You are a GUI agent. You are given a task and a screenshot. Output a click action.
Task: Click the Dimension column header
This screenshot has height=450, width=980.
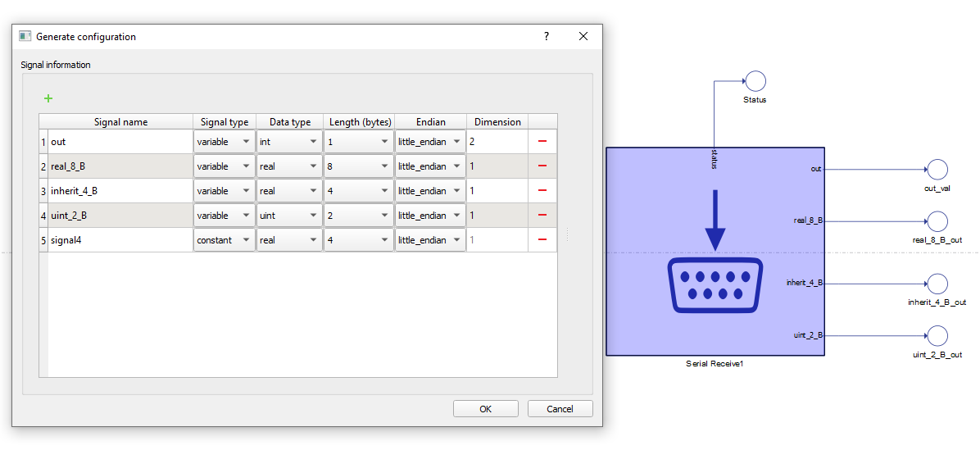(x=497, y=122)
